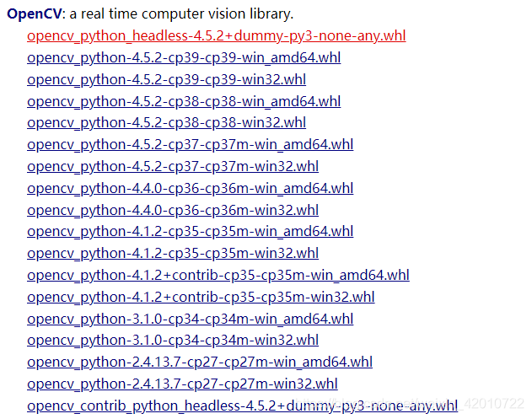Click the bold OpenCV heading text
This screenshot has width=532, height=419.
pyautogui.click(x=35, y=14)
